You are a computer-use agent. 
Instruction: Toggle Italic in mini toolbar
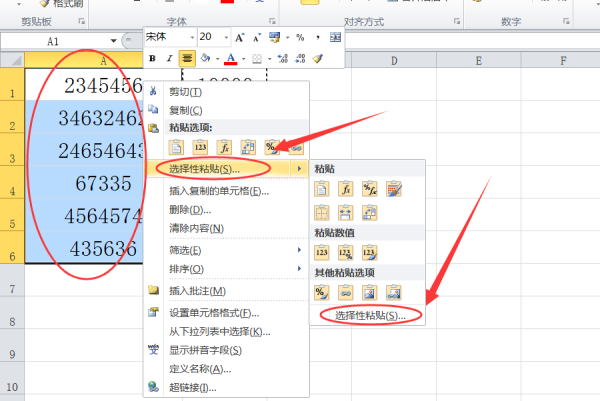(170, 59)
